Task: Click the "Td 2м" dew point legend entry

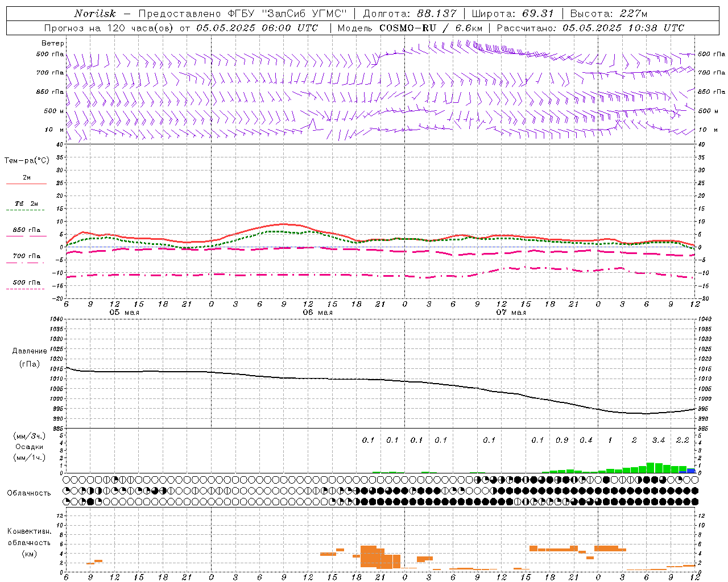Action: (26, 203)
